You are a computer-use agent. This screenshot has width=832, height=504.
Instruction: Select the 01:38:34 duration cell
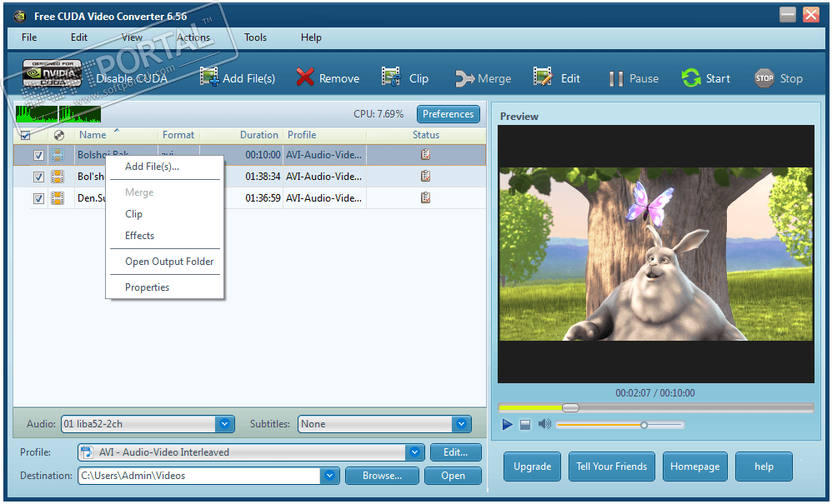(263, 177)
